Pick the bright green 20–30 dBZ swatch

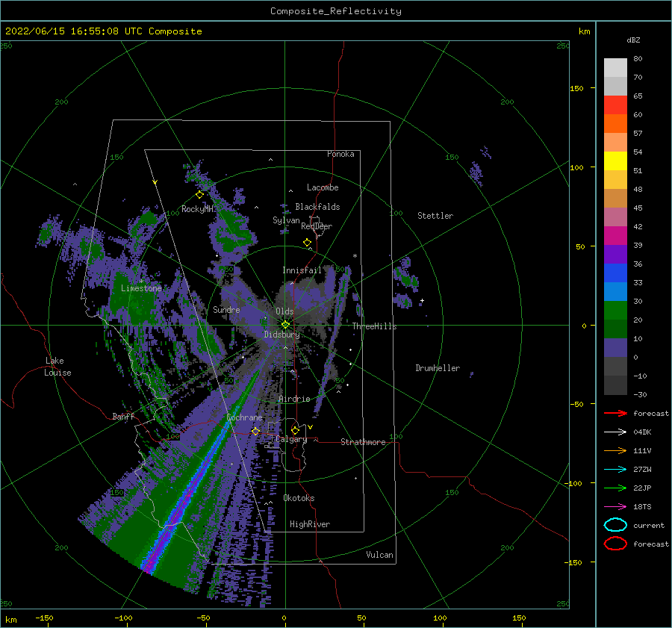point(615,311)
